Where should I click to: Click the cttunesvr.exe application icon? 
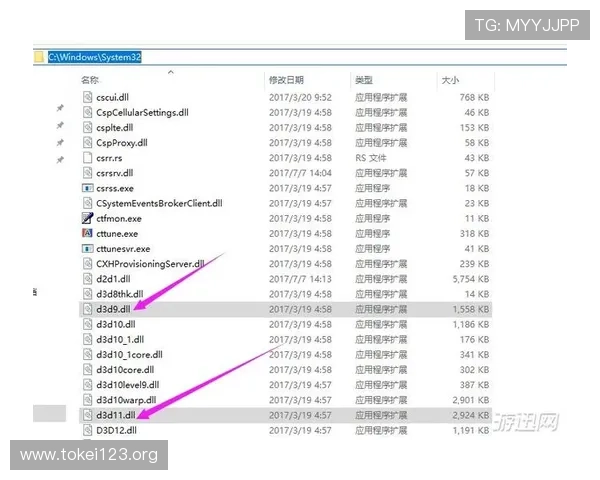[x=88, y=249]
